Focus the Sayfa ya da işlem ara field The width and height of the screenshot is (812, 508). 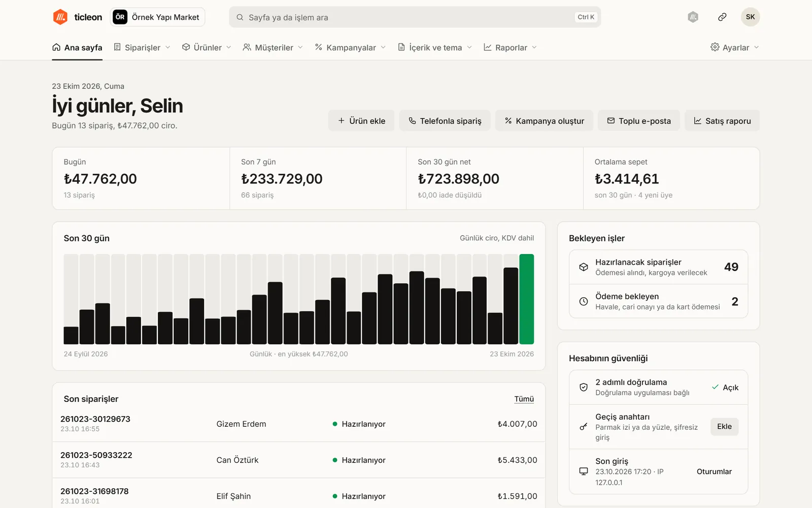coord(415,17)
